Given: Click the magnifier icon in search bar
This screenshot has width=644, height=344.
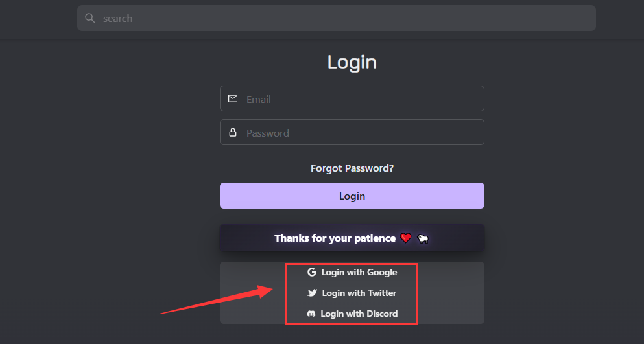Looking at the screenshot, I should coord(90,18).
